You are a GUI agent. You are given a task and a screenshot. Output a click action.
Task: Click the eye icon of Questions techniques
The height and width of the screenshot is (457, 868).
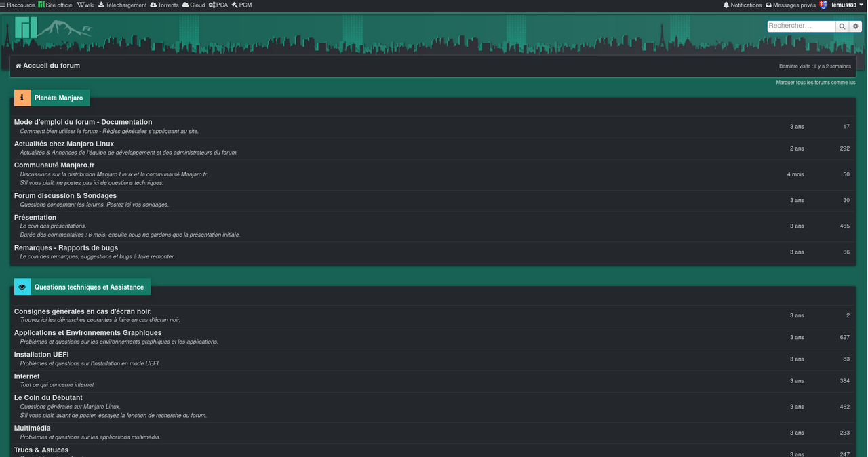click(22, 287)
